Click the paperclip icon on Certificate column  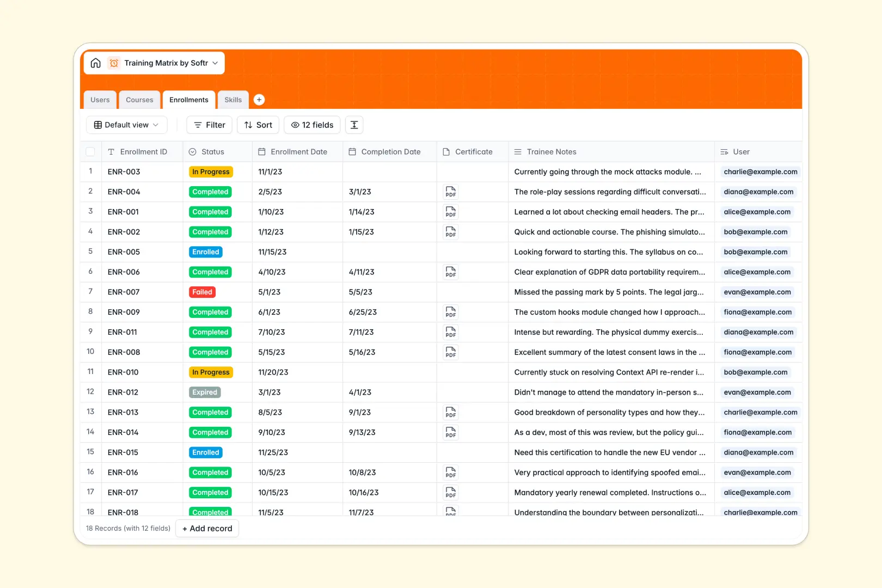coord(446,151)
